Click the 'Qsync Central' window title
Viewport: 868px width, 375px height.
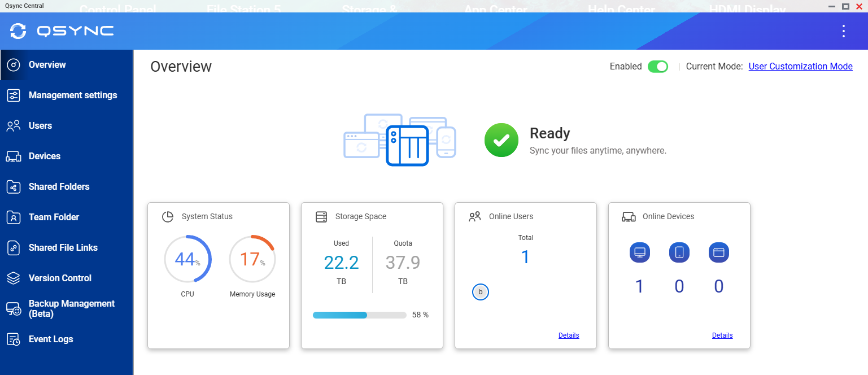pos(24,6)
